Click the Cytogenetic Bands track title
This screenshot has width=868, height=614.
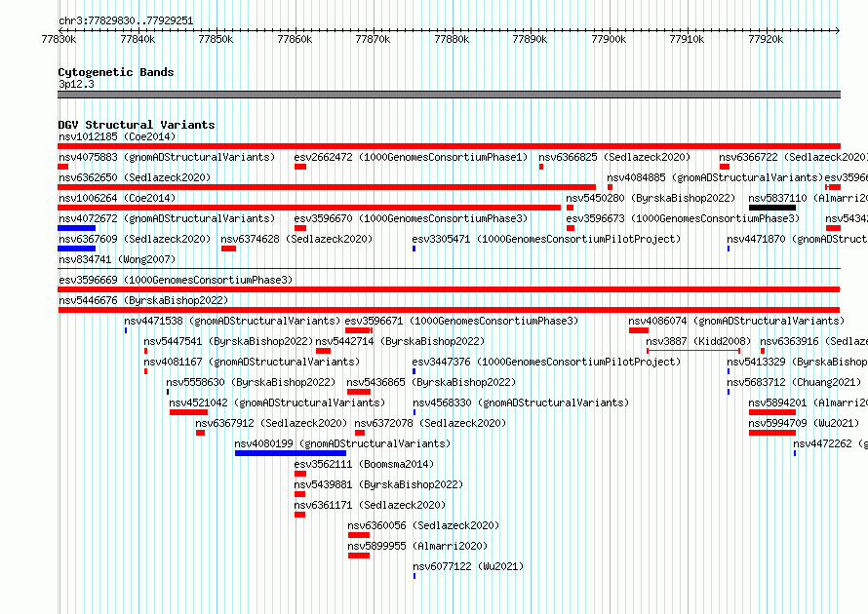click(116, 72)
